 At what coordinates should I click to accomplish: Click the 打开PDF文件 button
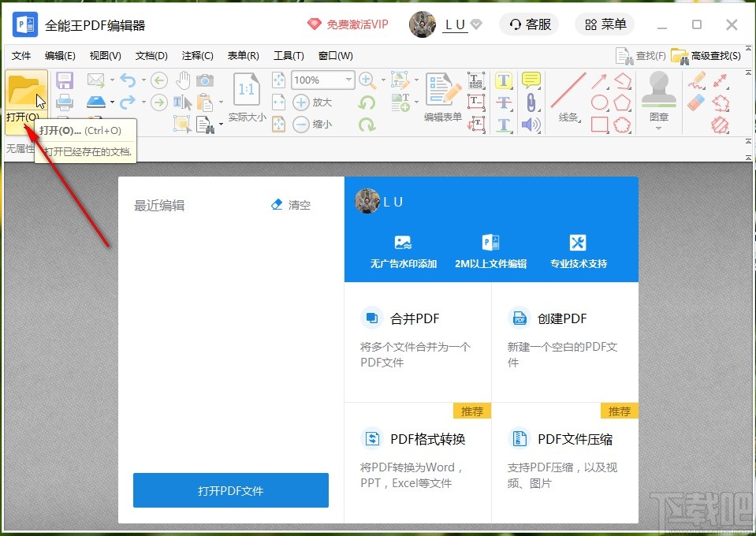click(231, 490)
